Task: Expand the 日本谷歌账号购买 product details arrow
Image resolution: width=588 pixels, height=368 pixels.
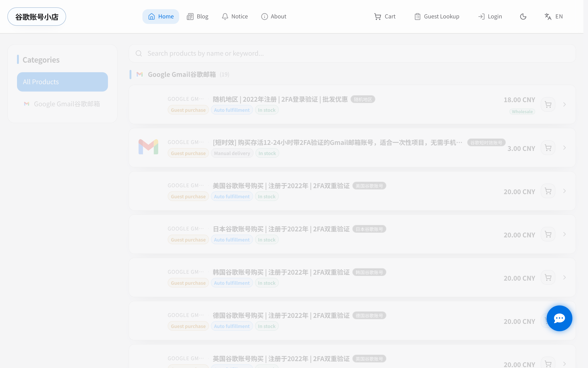Action: coord(564,234)
